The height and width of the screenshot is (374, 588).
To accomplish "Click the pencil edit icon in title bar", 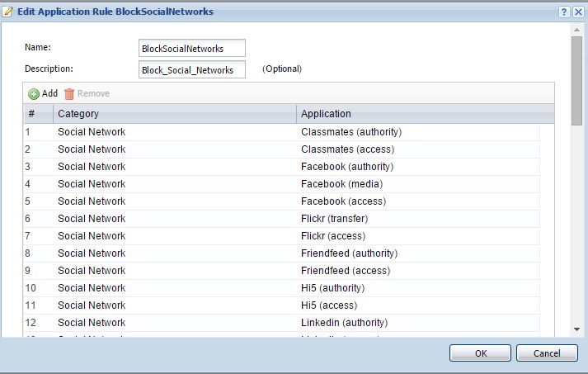I will (x=8, y=12).
